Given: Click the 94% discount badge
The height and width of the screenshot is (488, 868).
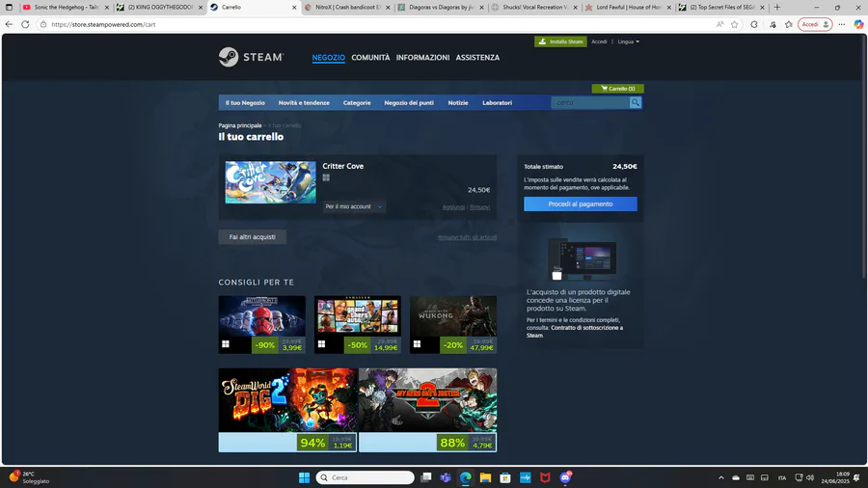Looking at the screenshot, I should (x=312, y=443).
